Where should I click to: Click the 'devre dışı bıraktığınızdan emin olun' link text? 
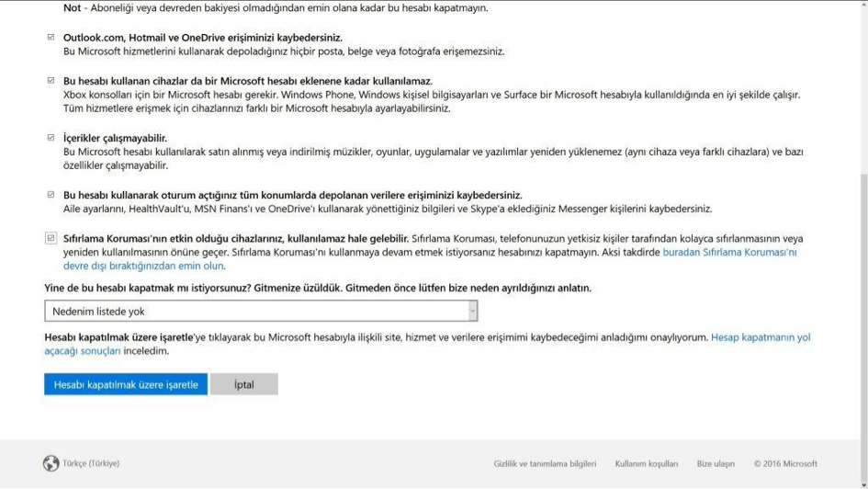pyautogui.click(x=135, y=266)
